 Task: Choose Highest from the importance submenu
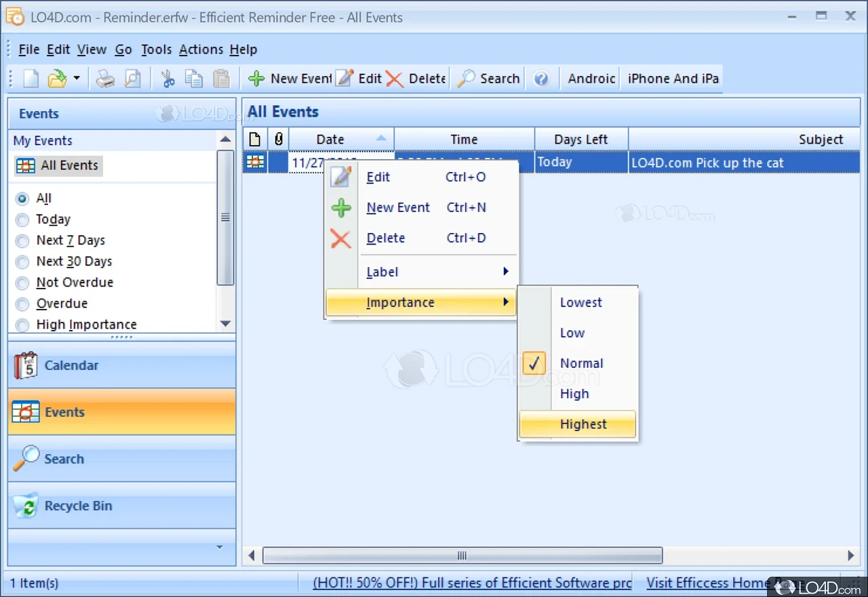point(584,424)
